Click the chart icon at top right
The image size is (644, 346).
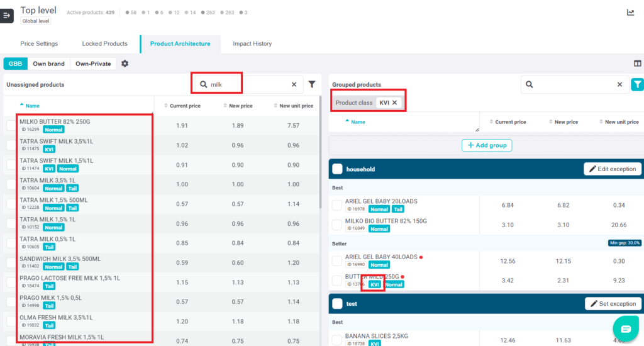(631, 12)
